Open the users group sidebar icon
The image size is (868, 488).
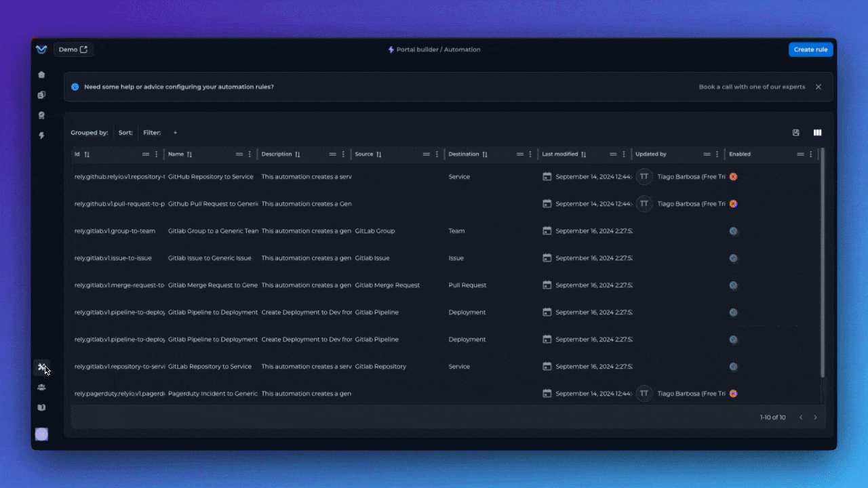[41, 387]
